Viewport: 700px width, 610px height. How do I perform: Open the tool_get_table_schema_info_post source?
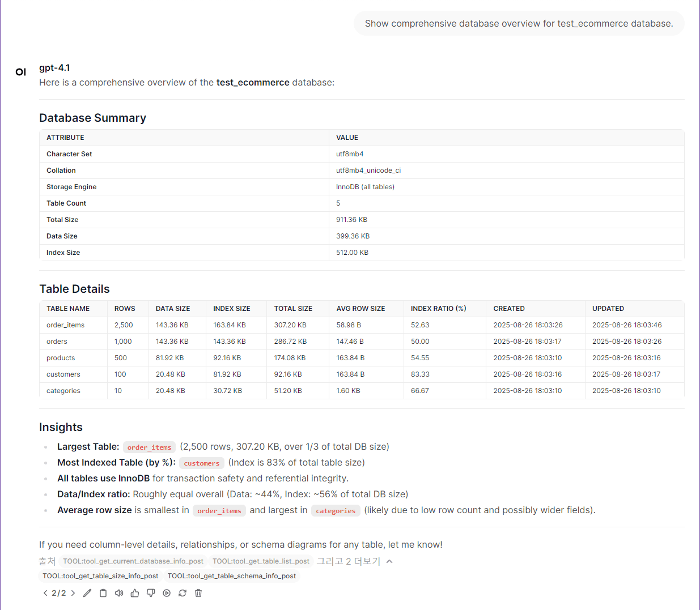232,576
